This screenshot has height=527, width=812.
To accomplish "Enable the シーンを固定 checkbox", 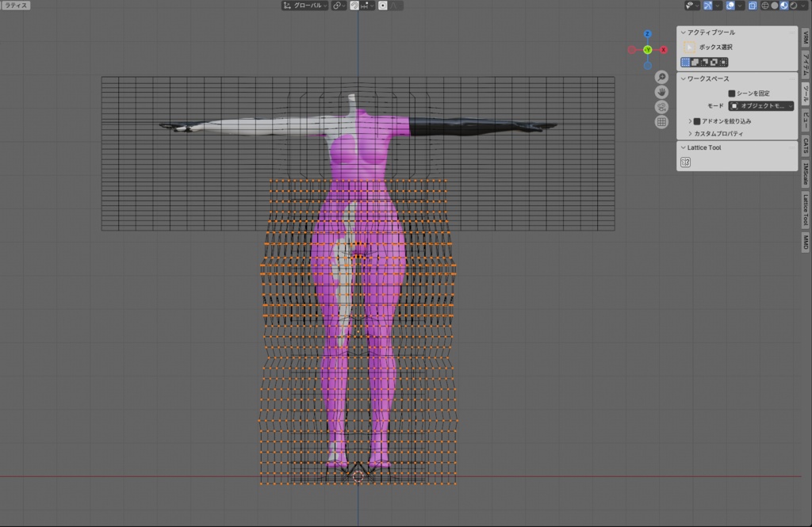I will click(732, 94).
